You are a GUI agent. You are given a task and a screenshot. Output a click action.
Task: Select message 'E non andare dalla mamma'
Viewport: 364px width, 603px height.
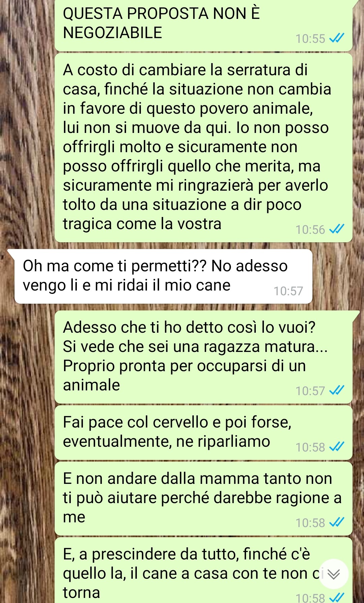(x=204, y=498)
